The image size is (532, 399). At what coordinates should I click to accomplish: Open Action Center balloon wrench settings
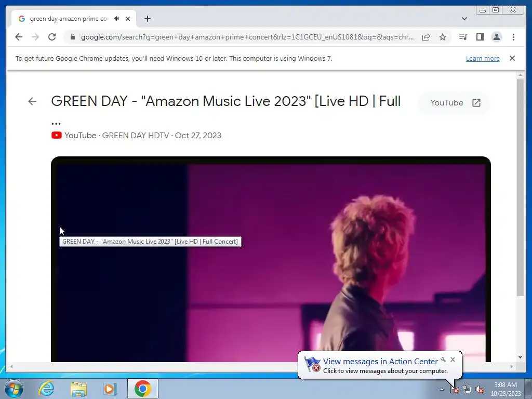(444, 360)
